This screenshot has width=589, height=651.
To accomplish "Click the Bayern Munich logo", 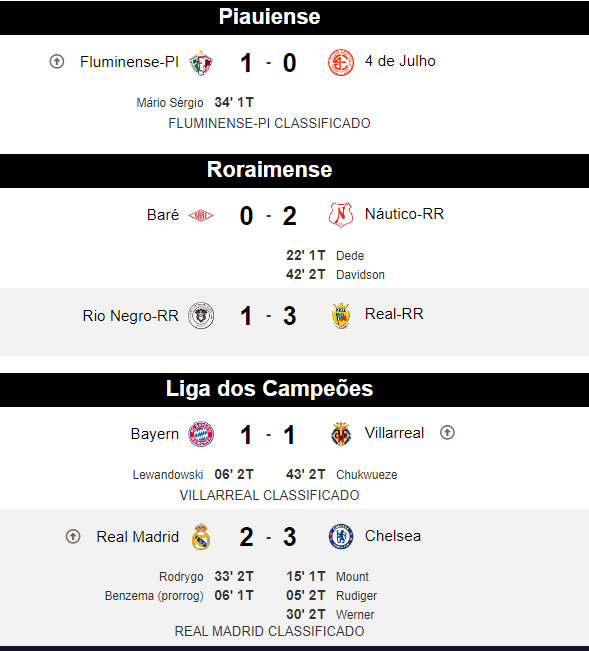I will [x=201, y=434].
